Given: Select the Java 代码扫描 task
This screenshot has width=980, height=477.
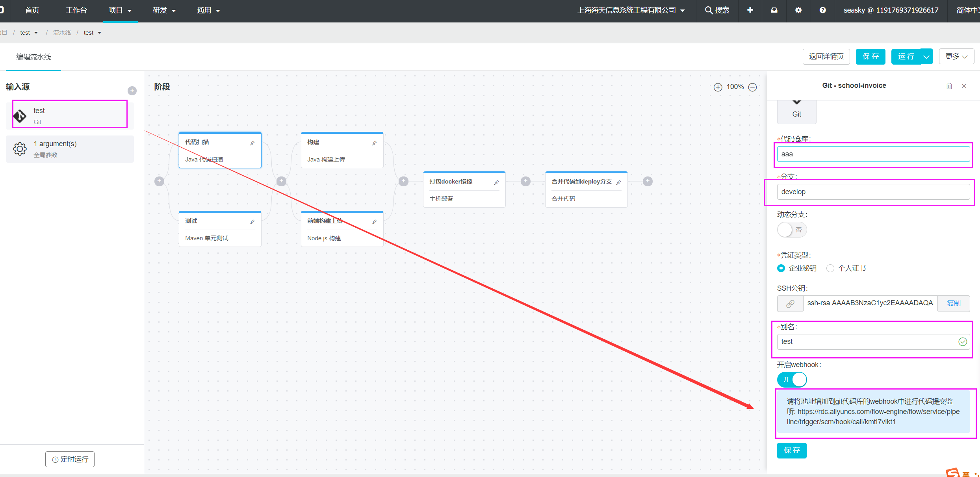Looking at the screenshot, I should coord(204,160).
